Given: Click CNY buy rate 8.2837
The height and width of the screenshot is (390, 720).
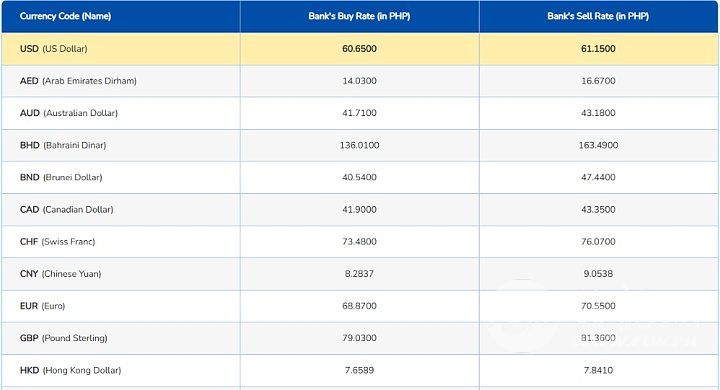Looking at the screenshot, I should 360,274.
